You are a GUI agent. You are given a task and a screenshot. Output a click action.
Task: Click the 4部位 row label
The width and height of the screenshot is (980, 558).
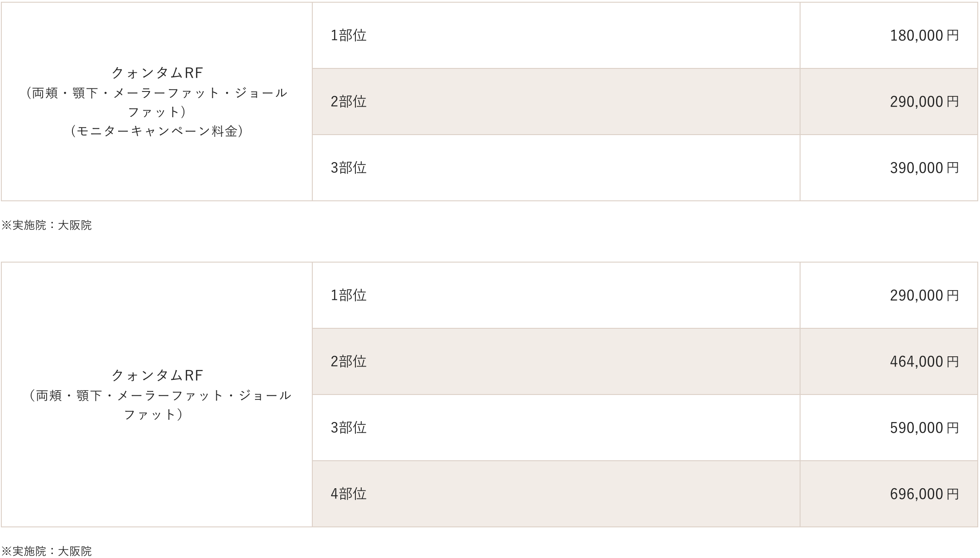click(x=348, y=494)
